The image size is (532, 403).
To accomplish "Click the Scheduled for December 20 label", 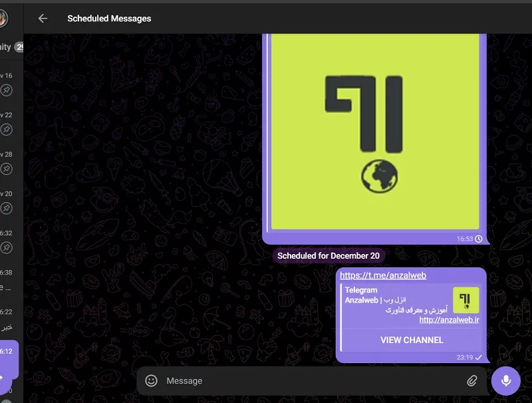I will pos(329,256).
